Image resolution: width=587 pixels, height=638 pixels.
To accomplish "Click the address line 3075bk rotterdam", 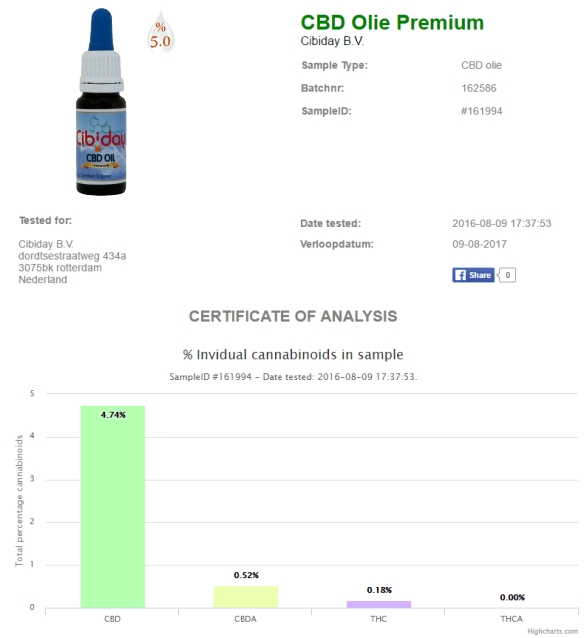I will point(60,268).
